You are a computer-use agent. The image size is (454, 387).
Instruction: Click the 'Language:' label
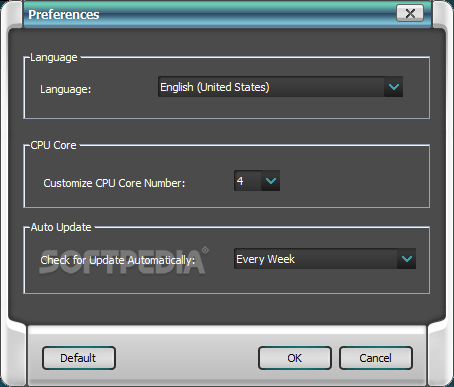(x=65, y=89)
